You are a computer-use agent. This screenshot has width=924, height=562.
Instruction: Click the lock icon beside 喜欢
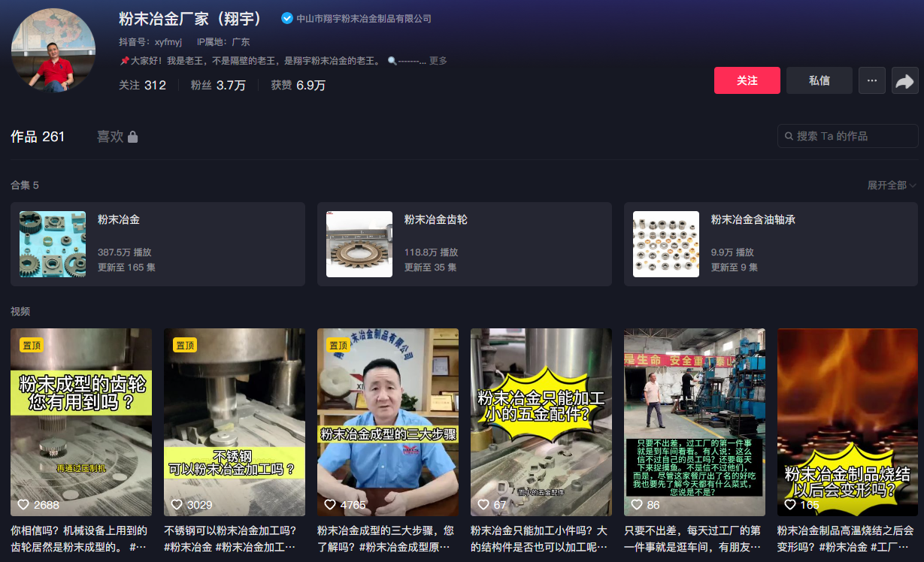click(132, 137)
